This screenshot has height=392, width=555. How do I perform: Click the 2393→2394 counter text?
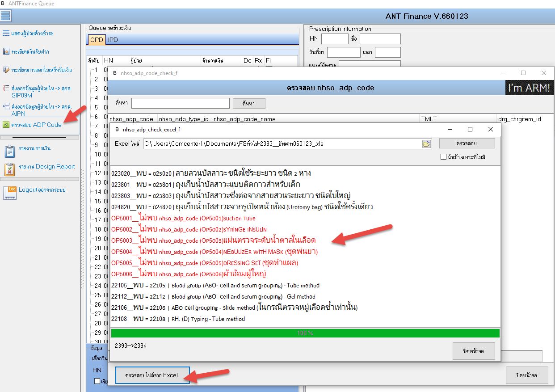point(130,346)
